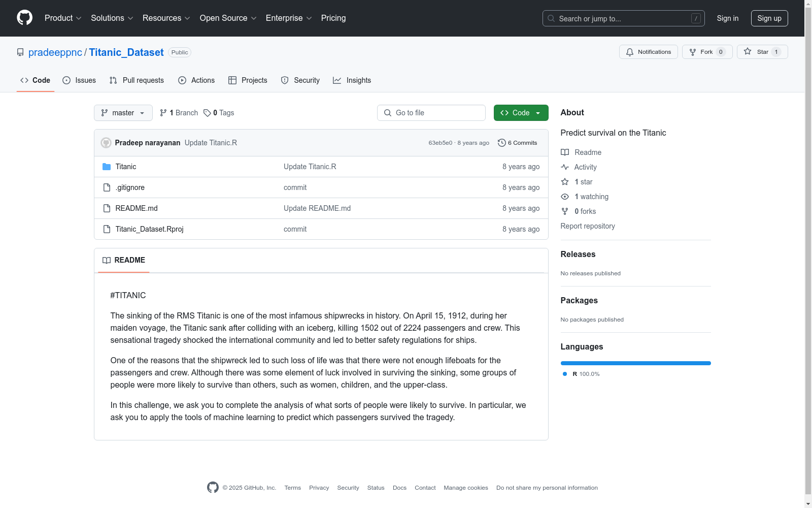
Task: Open 'Do not share my personal information'
Action: coord(547,488)
